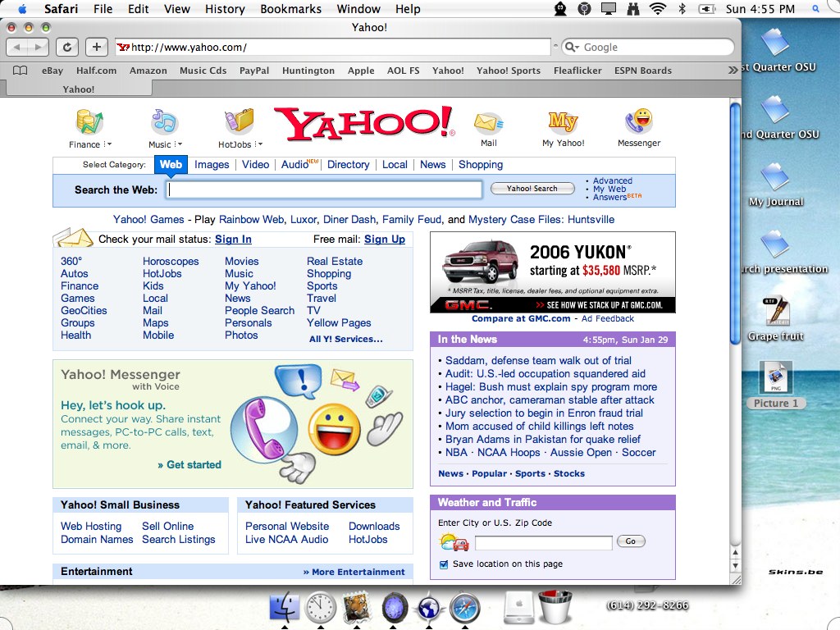Screen dimensions: 840x630
Task: Focus the city or zip code field
Action: point(543,542)
